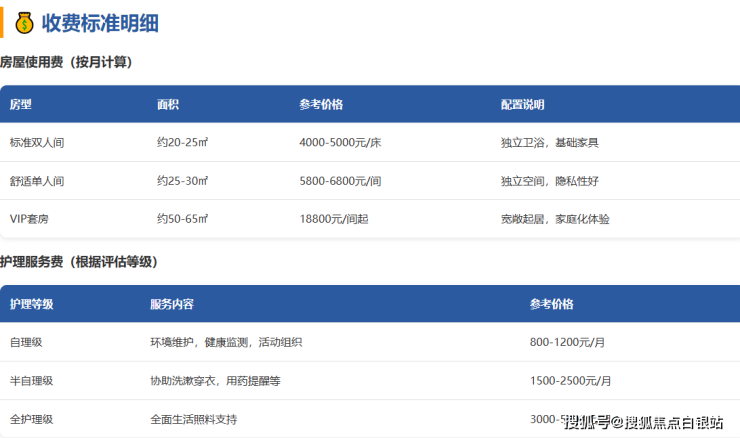Image resolution: width=740 pixels, height=438 pixels.
Task: Click the 搜狐号@搜狐焦点白银站 watermark
Action: (643, 423)
